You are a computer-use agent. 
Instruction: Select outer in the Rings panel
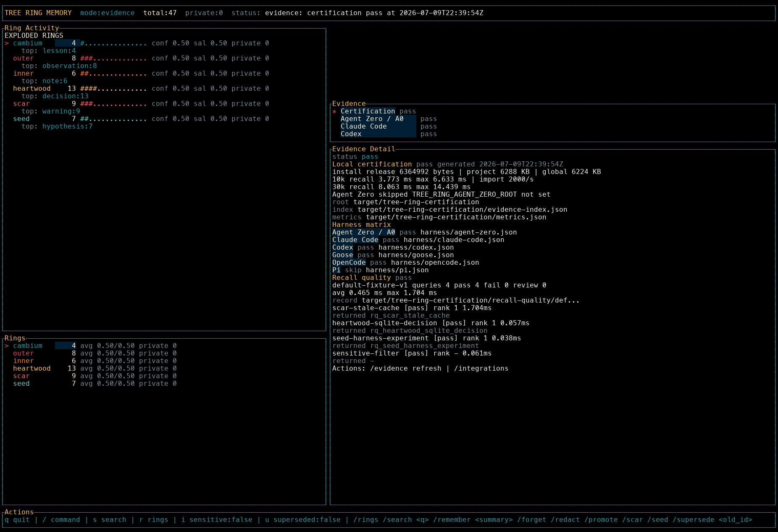pyautogui.click(x=95, y=353)
